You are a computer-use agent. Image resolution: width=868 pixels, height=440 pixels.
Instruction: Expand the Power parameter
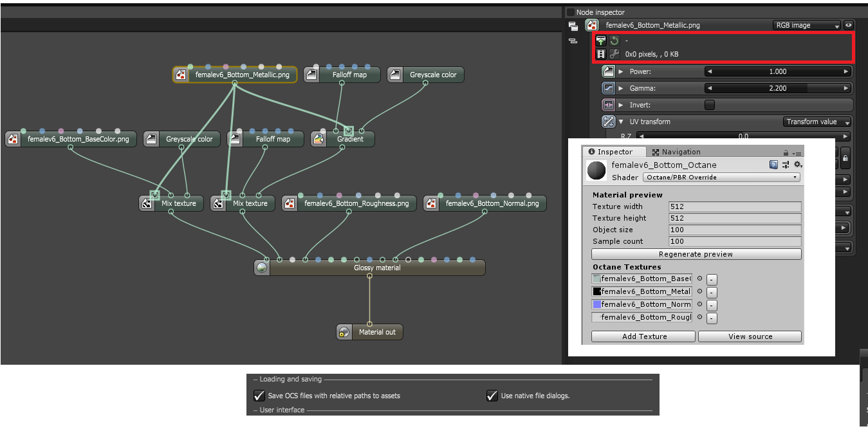621,71
